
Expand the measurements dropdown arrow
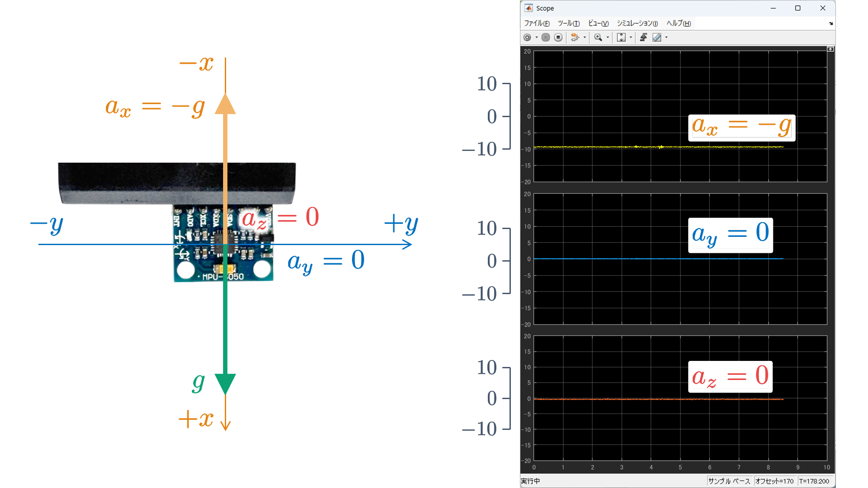[666, 38]
